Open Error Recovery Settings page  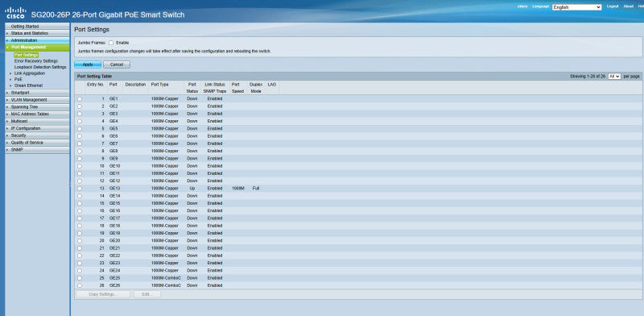pyautogui.click(x=36, y=61)
